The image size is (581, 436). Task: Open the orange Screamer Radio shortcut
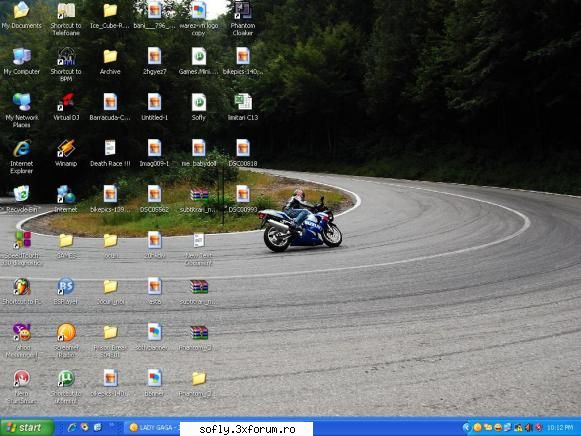(x=66, y=340)
